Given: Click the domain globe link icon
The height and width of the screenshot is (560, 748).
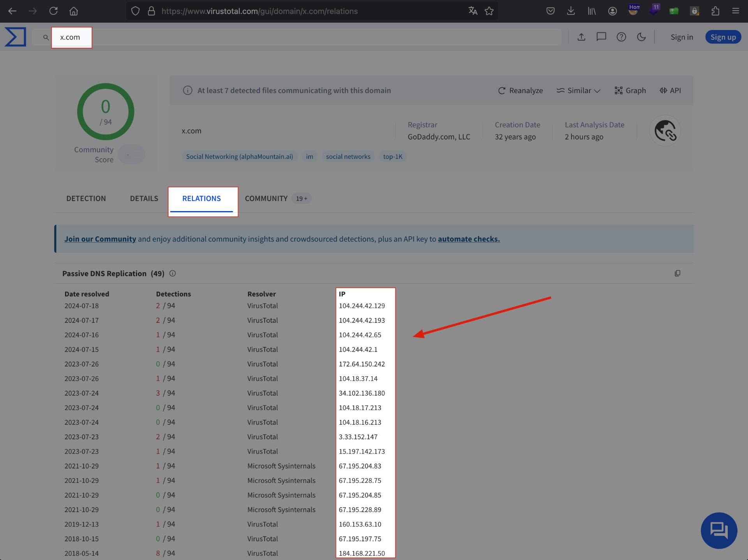Looking at the screenshot, I should (665, 130).
